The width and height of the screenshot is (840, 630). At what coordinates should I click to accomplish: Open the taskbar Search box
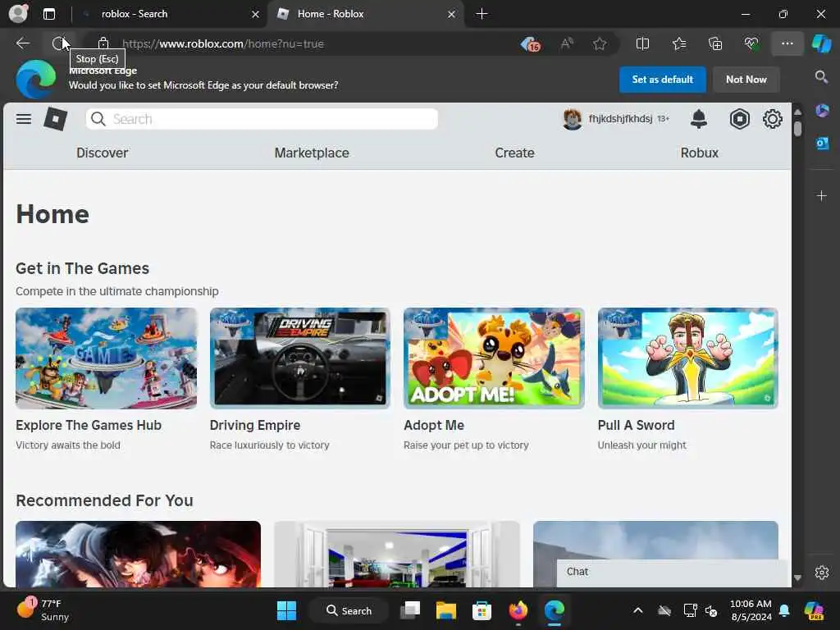349,610
